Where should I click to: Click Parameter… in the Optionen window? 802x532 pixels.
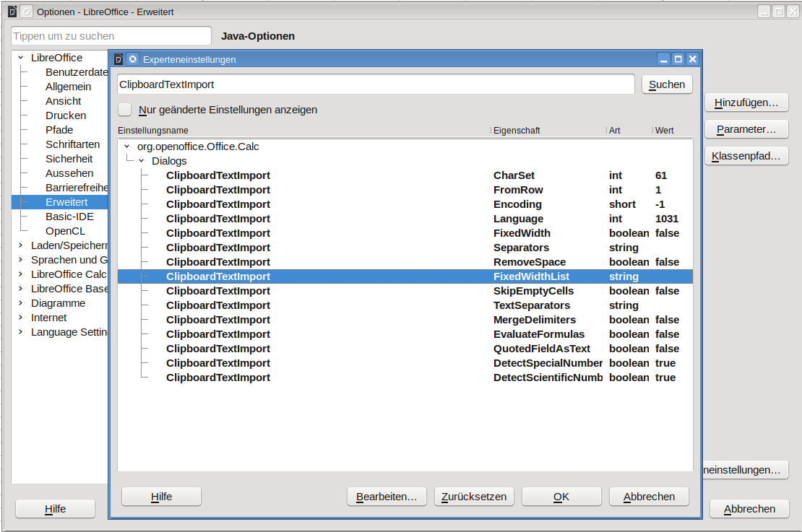(x=746, y=129)
